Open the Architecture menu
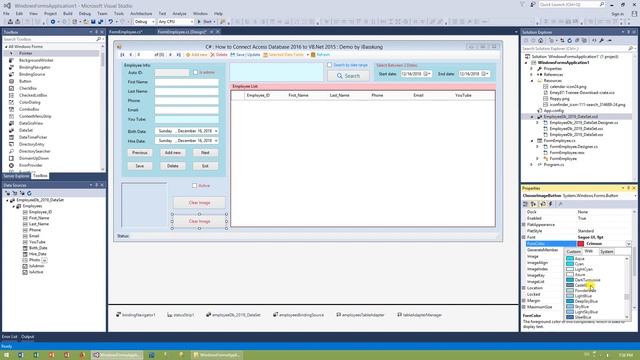 141,13
